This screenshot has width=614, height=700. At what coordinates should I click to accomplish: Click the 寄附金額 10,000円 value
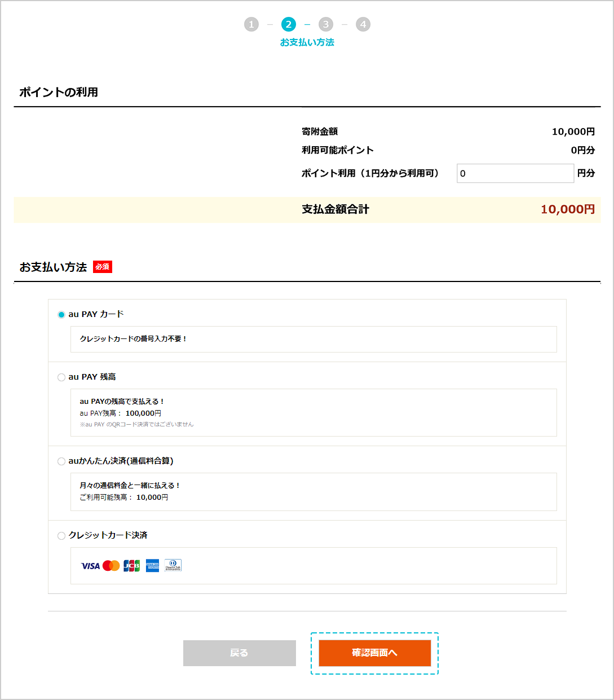pyautogui.click(x=573, y=131)
